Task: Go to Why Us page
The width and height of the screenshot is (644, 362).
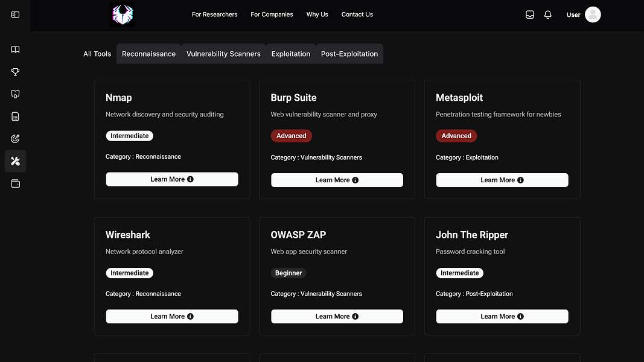Action: [x=317, y=14]
